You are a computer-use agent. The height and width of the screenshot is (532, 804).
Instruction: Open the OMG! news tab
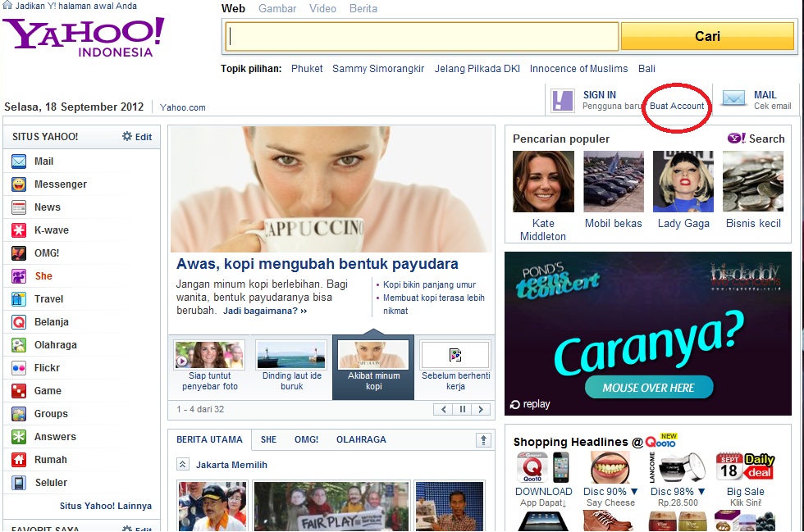pyautogui.click(x=306, y=439)
